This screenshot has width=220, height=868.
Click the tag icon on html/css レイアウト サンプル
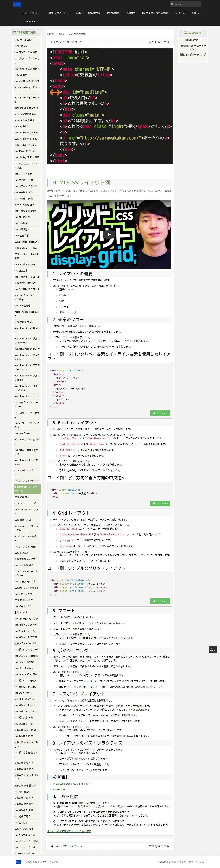tap(15, 487)
